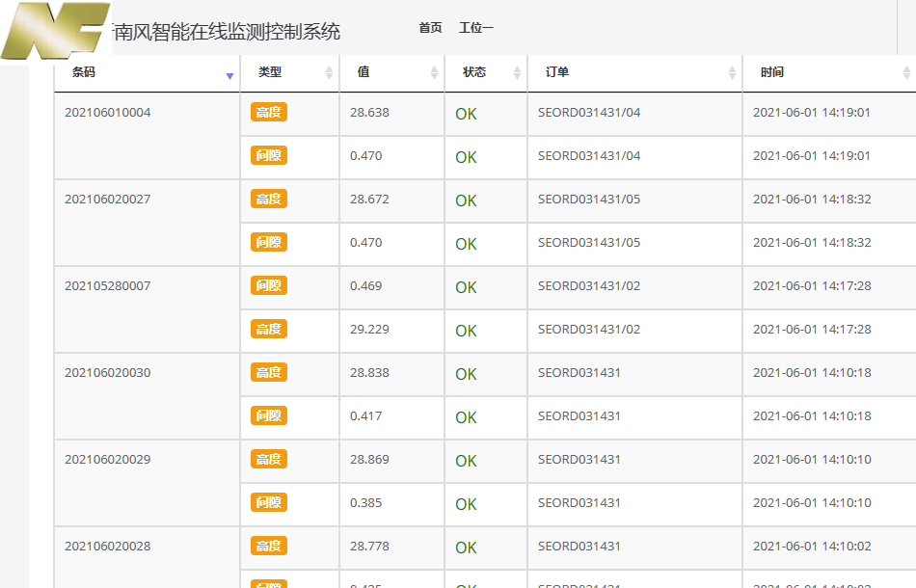Sort table by 值 column arrow
This screenshot has height=588, width=916.
(434, 73)
